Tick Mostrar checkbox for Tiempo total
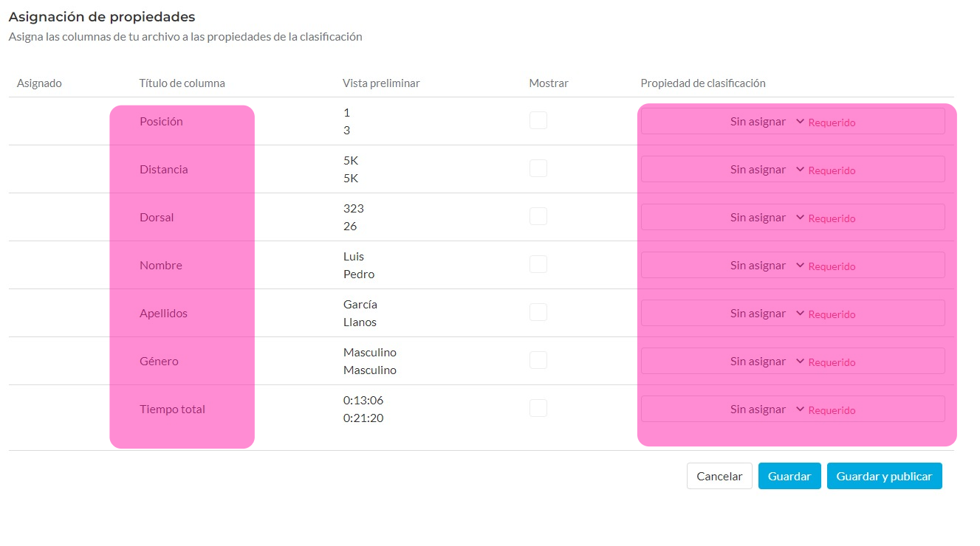Image resolution: width=980 pixels, height=546 pixels. [538, 408]
